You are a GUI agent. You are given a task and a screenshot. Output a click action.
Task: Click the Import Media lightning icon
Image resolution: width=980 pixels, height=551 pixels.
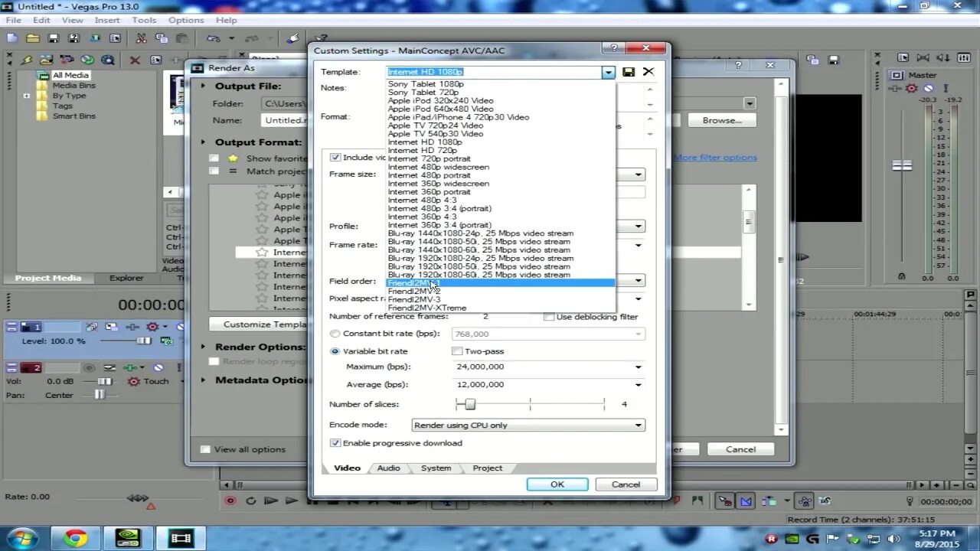click(27, 60)
